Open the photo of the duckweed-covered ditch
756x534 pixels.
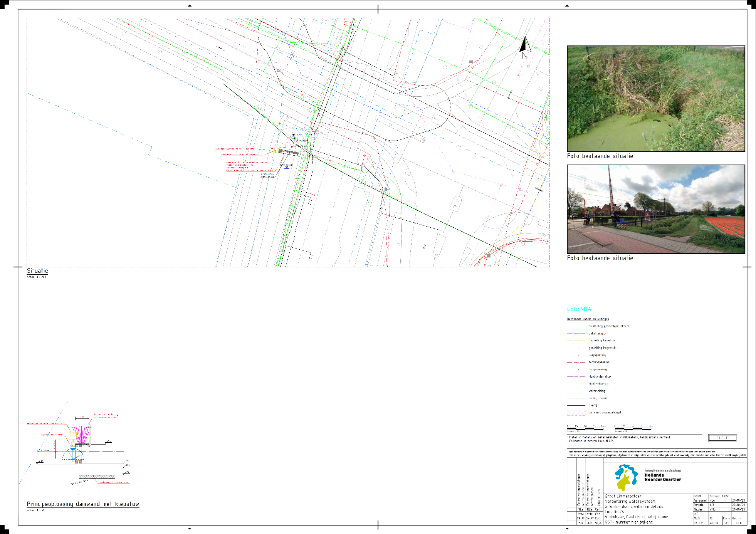656,99
